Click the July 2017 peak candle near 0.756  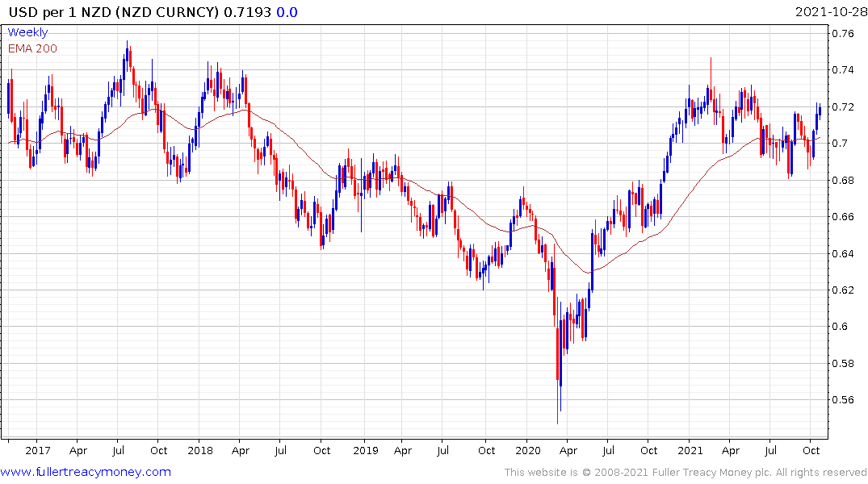[127, 56]
